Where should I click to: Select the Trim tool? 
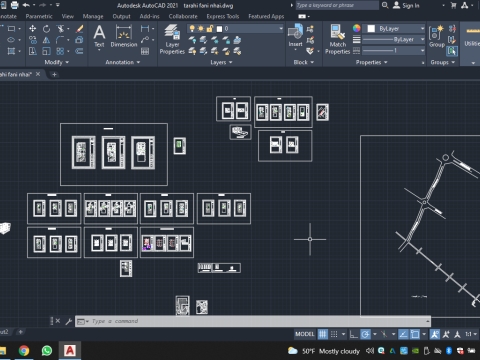pos(61,29)
